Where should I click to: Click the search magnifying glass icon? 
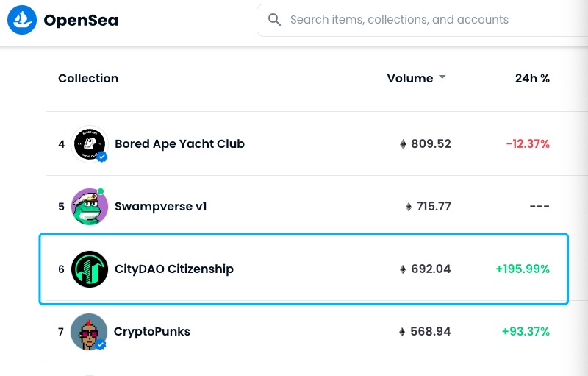point(274,20)
